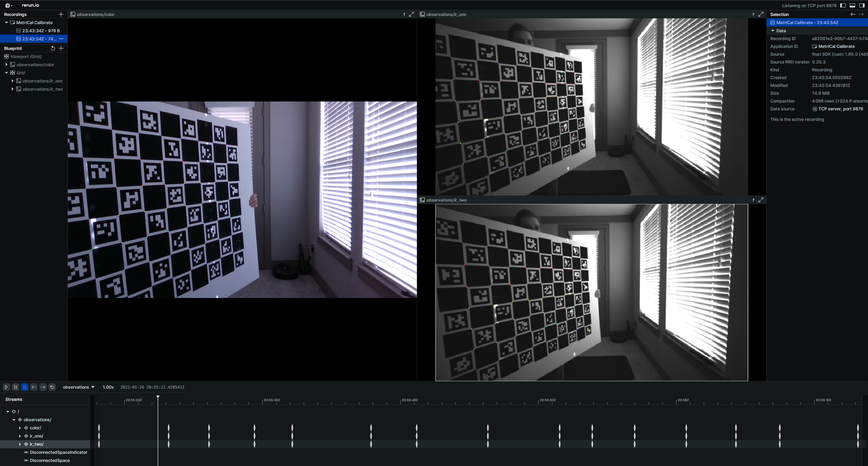Reset the Blueprint to default

pos(53,48)
